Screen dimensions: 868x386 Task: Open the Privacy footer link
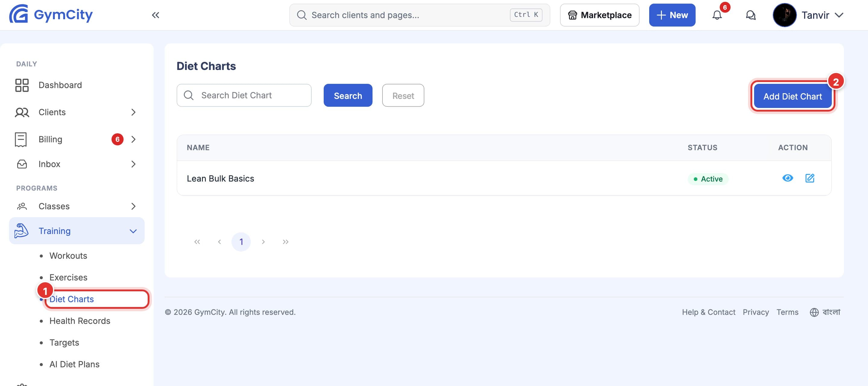(x=756, y=312)
